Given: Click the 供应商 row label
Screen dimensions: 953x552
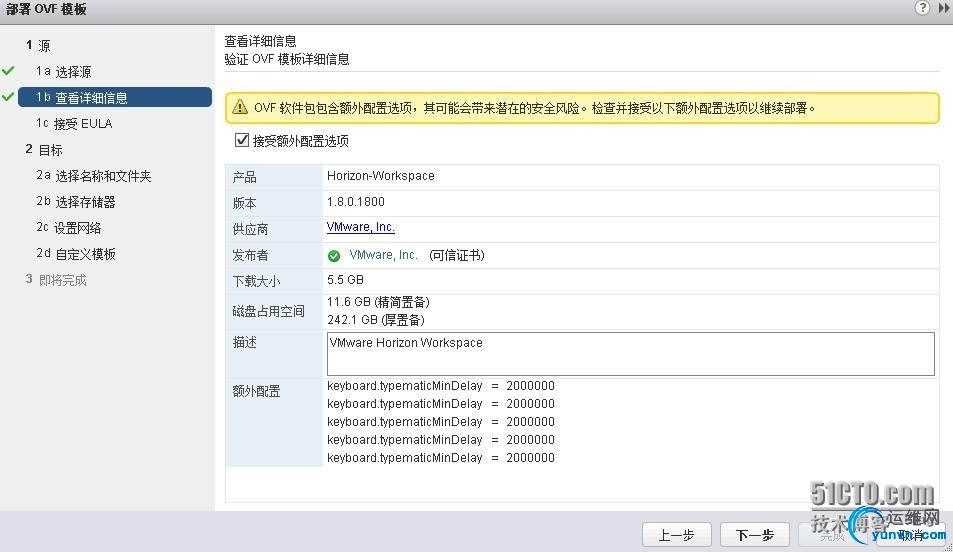Looking at the screenshot, I should point(250,229).
